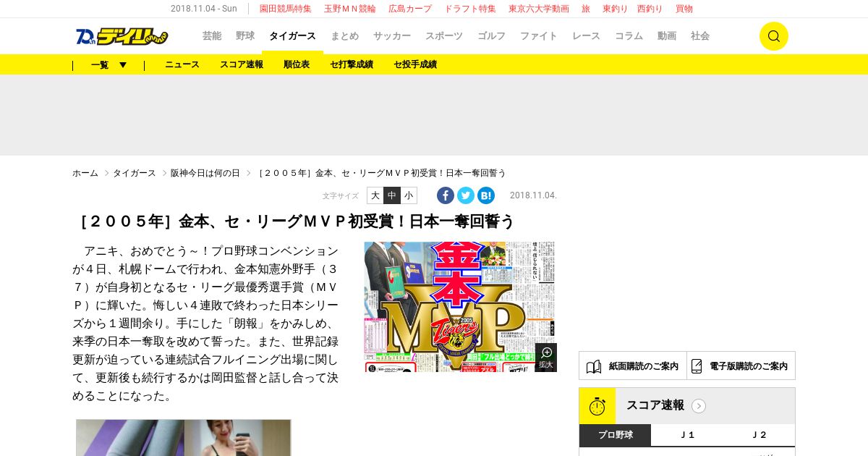Share the article on Facebook

pos(446,195)
